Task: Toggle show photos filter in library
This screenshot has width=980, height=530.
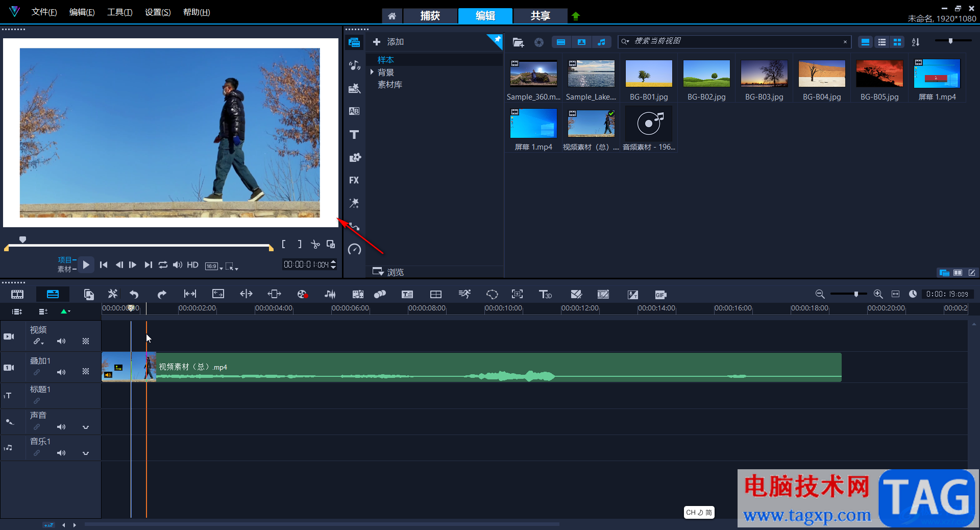Action: (581, 42)
